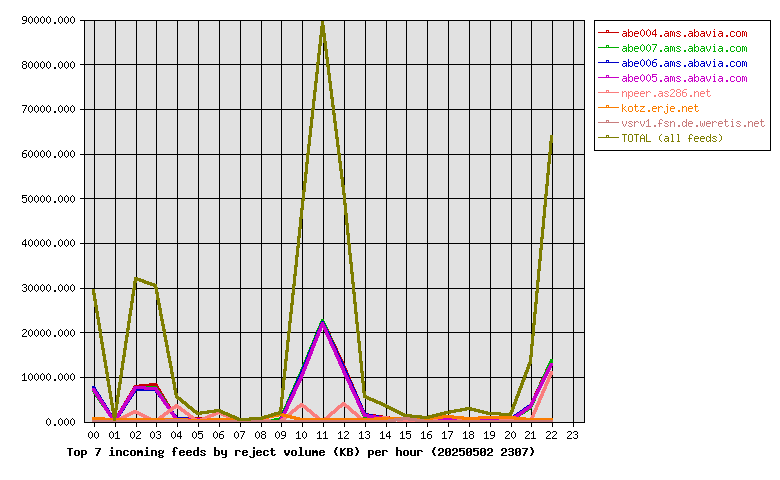Click the 70000.000 y-axis label
Viewport: 780px width, 480px height.
pos(48,109)
